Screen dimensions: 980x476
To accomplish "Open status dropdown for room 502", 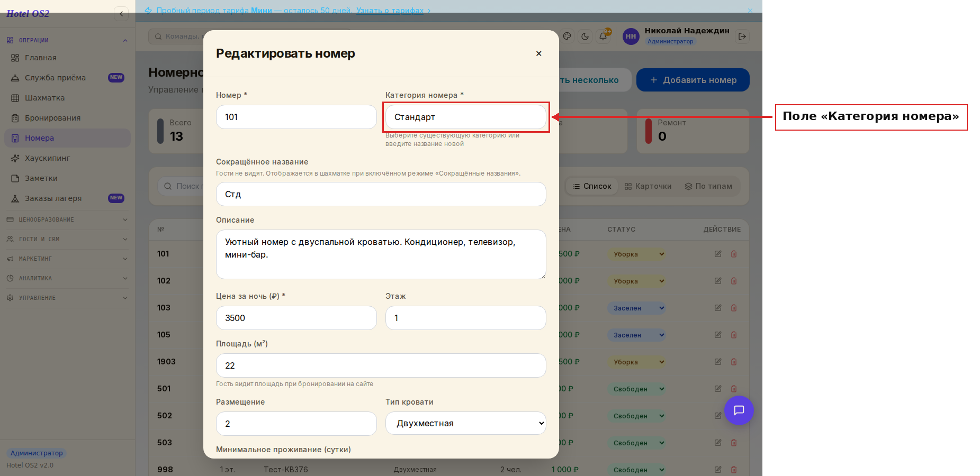I will (x=637, y=416).
